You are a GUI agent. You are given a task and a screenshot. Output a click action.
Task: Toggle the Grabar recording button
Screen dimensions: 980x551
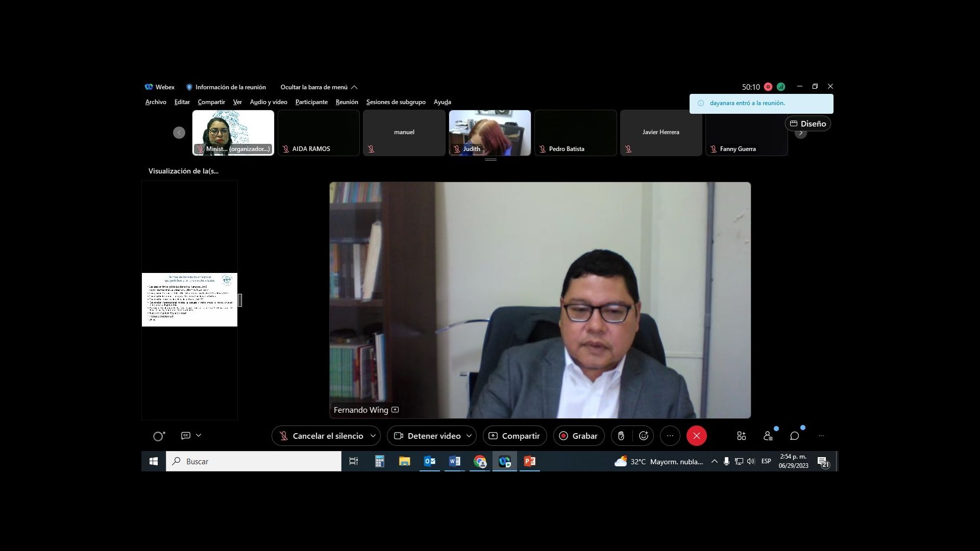578,436
